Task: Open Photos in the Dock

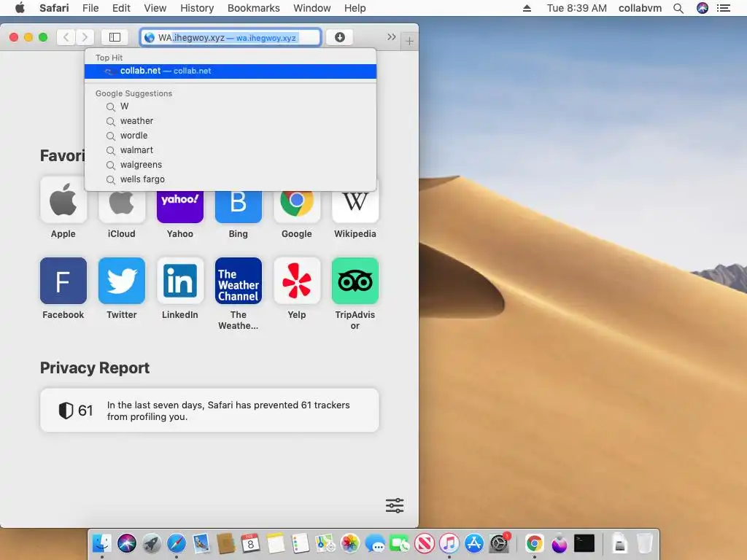Action: [349, 542]
